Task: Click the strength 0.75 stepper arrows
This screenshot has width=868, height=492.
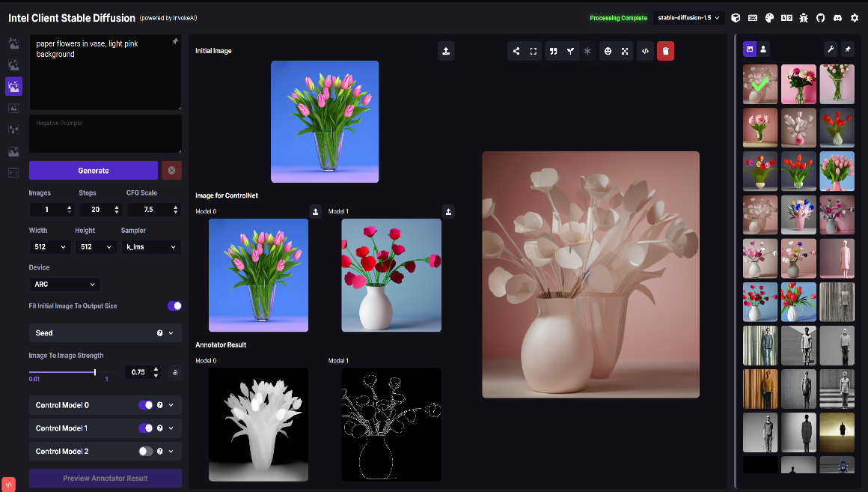Action: tap(156, 372)
